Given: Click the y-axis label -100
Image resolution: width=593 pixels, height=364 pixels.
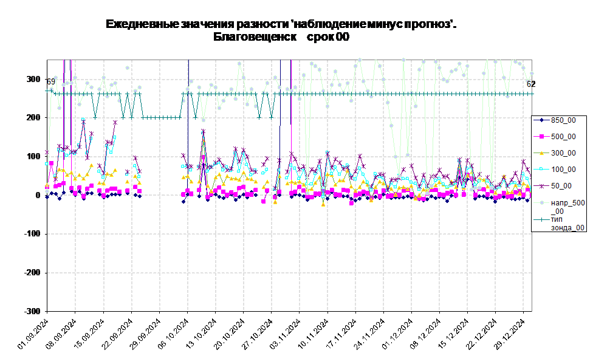Looking at the screenshot, I should click(32, 234).
